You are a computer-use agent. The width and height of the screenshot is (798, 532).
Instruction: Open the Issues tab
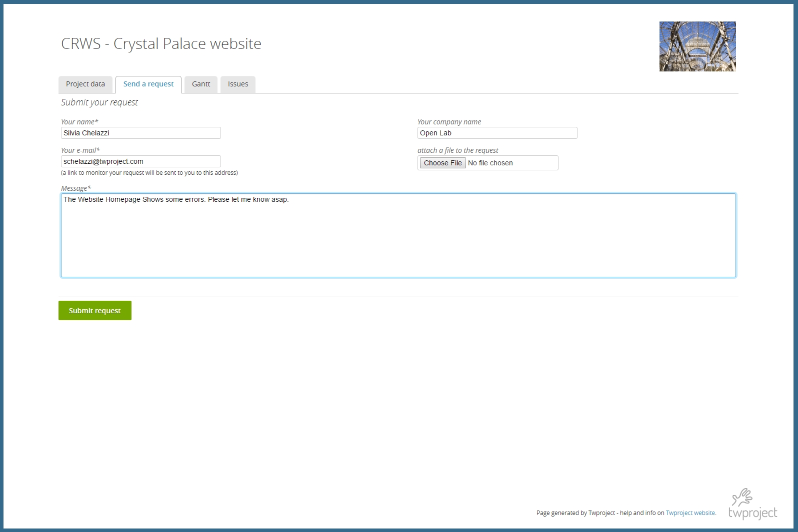238,84
